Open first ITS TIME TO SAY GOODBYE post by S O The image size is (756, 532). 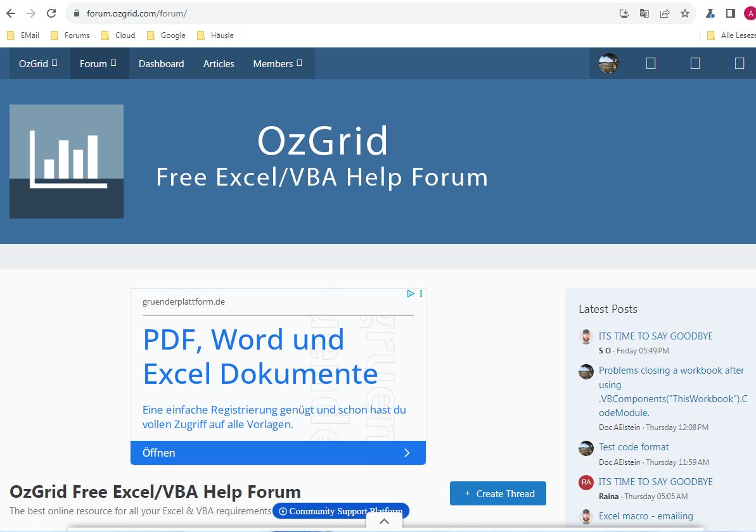point(655,336)
